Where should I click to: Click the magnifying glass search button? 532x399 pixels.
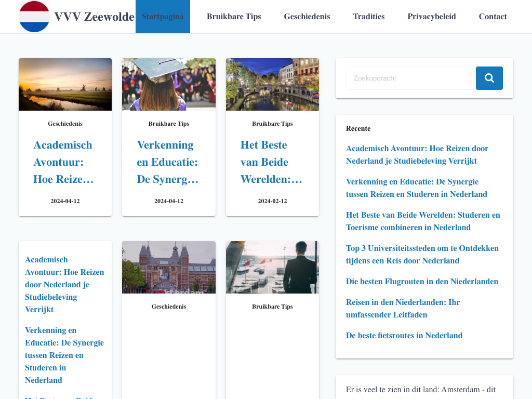tap(489, 78)
